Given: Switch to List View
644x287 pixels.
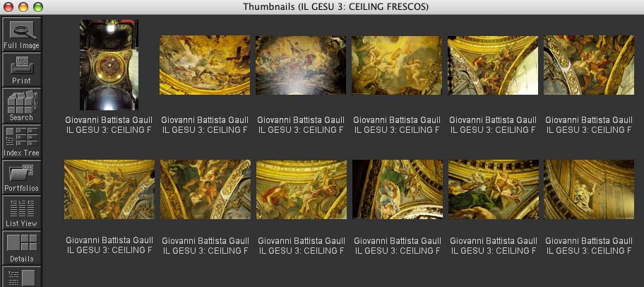Looking at the screenshot, I should tap(21, 213).
